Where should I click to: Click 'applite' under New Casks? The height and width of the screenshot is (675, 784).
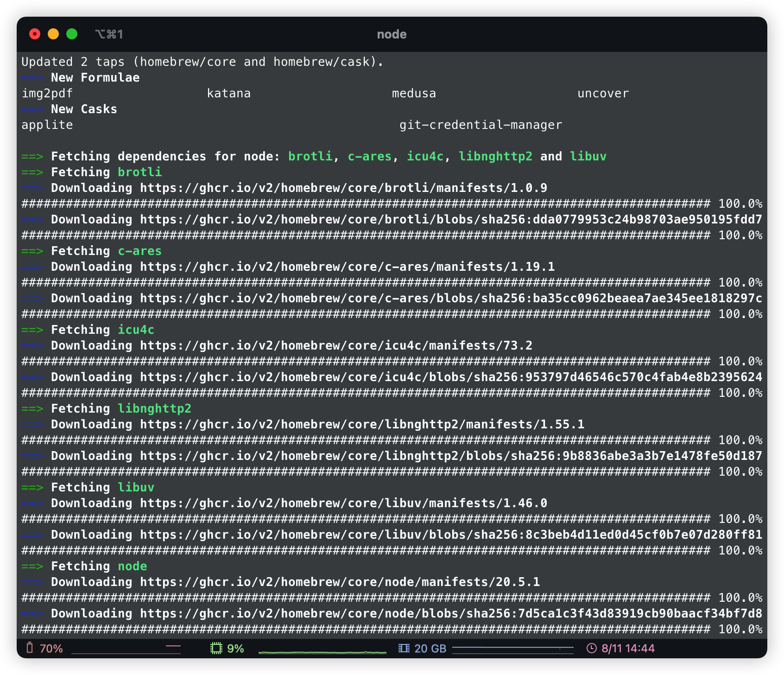tap(47, 125)
